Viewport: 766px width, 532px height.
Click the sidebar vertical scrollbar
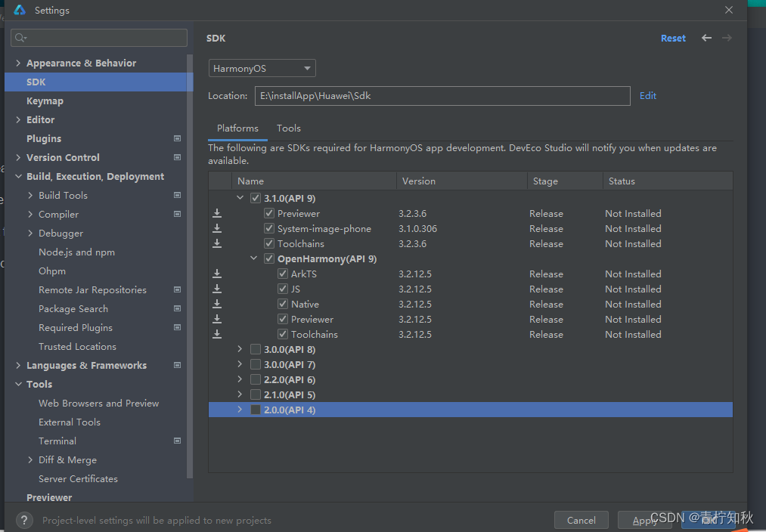[190, 266]
